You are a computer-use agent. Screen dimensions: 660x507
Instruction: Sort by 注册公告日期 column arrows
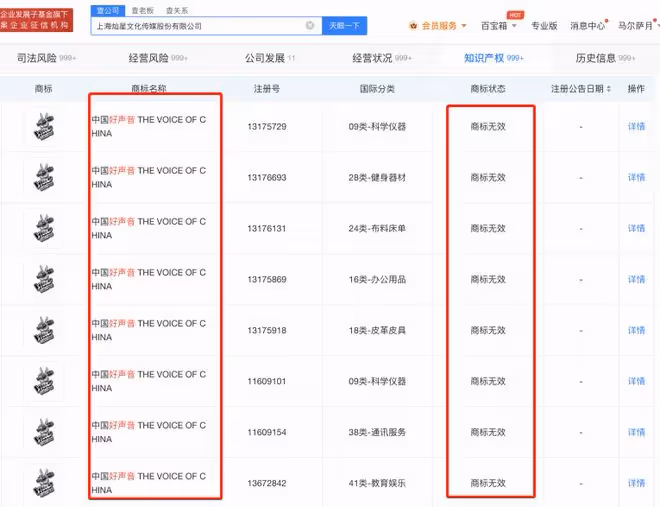609,89
